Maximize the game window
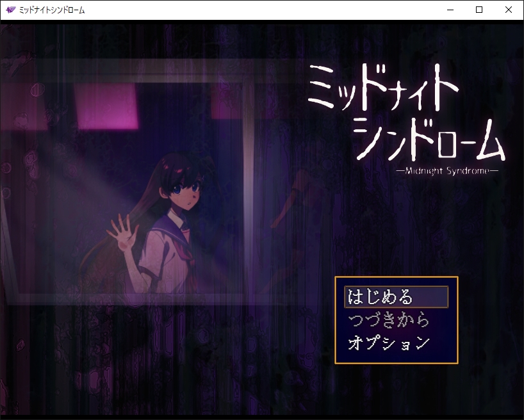This screenshot has height=420, width=524. (x=479, y=10)
